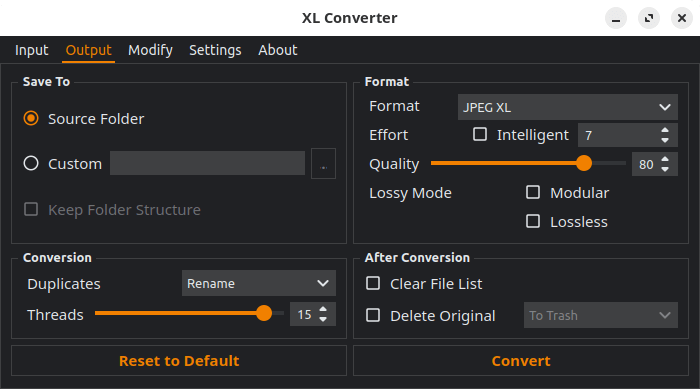Open the Duplicates dropdown set to Rename
This screenshot has width=700, height=389.
(x=259, y=283)
